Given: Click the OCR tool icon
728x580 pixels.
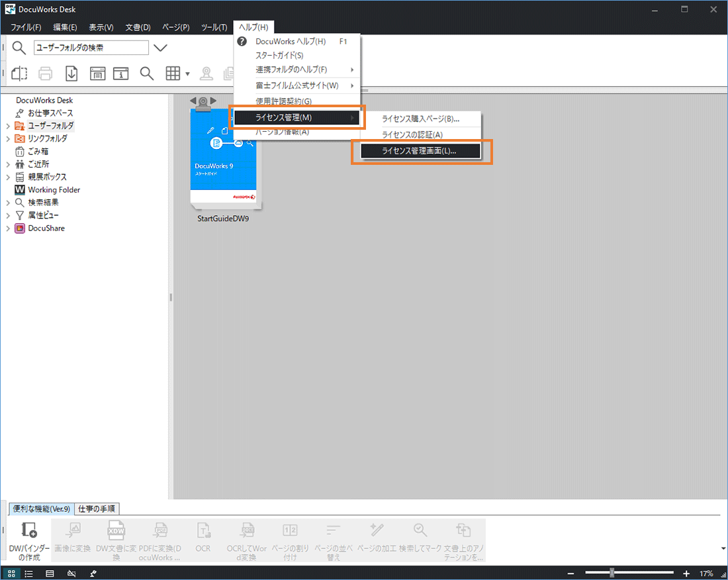Looking at the screenshot, I should coord(203,530).
